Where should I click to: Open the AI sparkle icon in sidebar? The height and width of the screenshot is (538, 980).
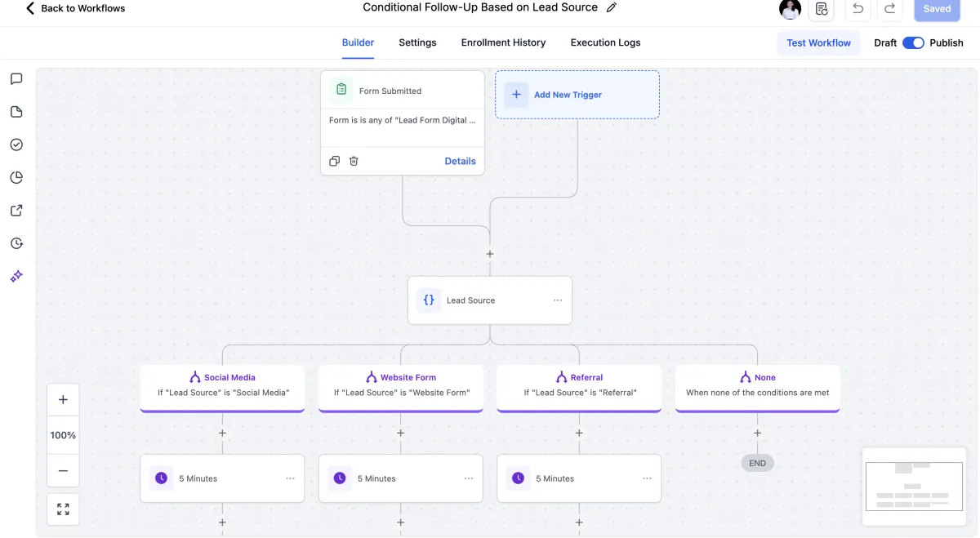pyautogui.click(x=16, y=277)
